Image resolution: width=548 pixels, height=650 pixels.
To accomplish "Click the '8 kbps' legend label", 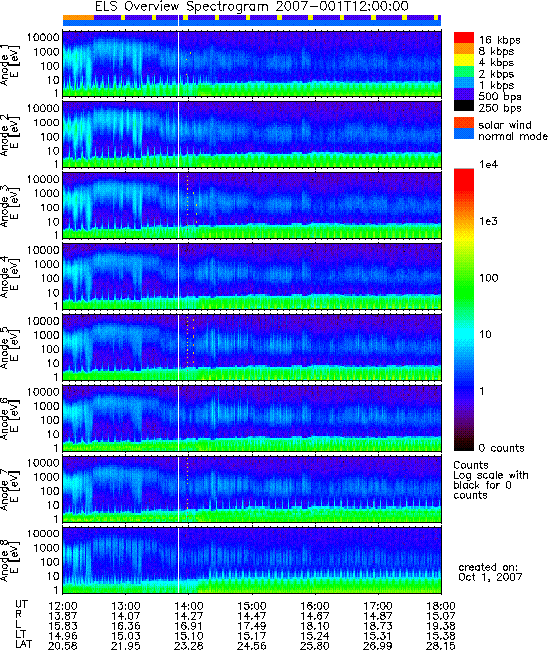I will pyautogui.click(x=497, y=51).
